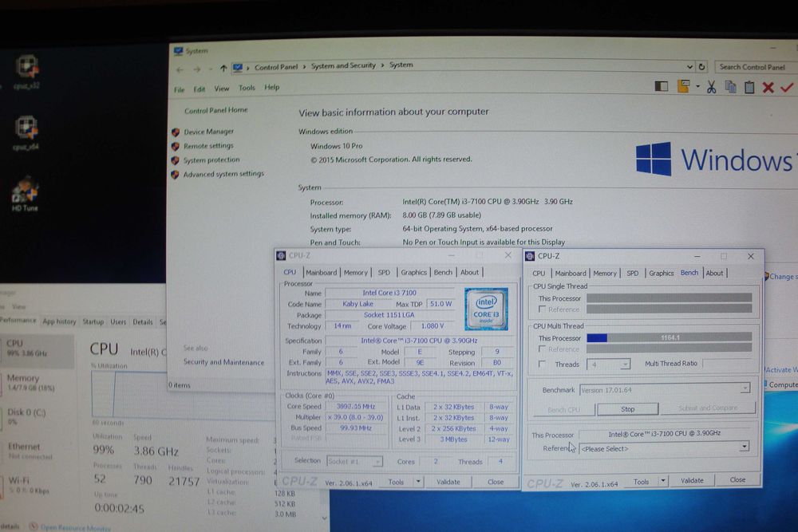Click the left CPU-Z title bar icon
The height and width of the screenshot is (532, 798).
tap(281, 255)
